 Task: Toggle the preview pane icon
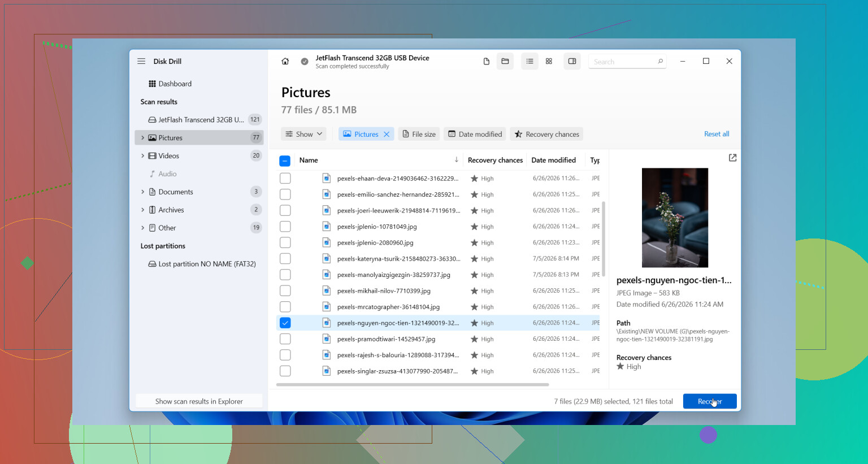pyautogui.click(x=572, y=61)
